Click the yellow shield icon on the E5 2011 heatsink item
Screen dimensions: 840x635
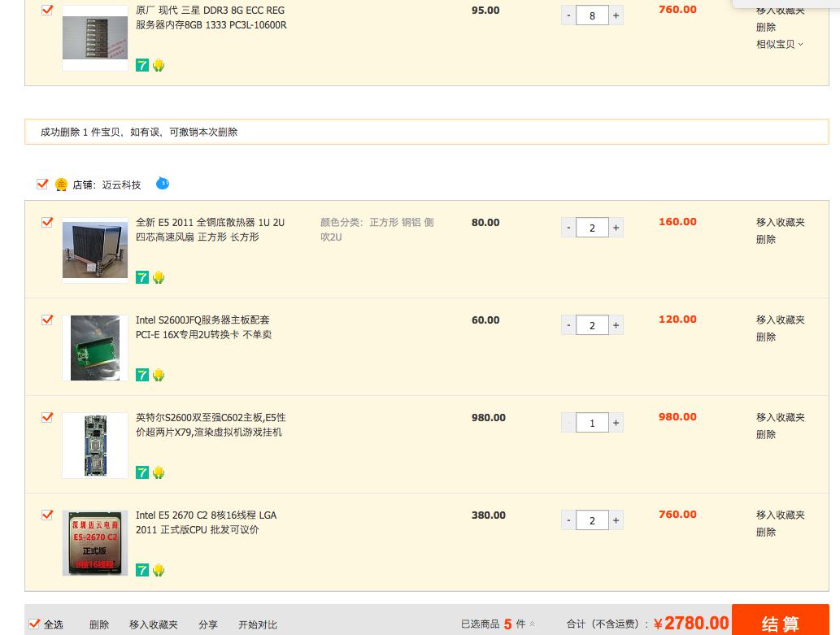pos(159,277)
